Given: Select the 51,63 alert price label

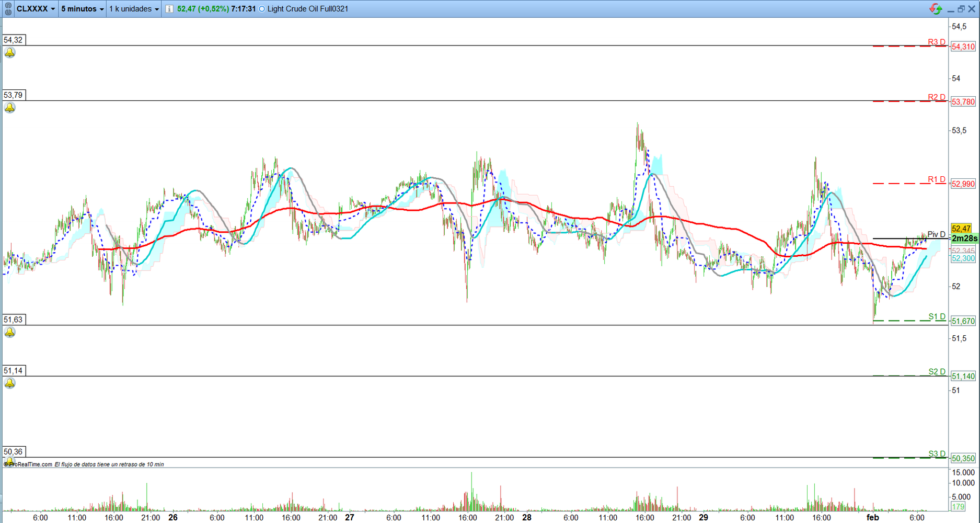Looking at the screenshot, I should [14, 320].
